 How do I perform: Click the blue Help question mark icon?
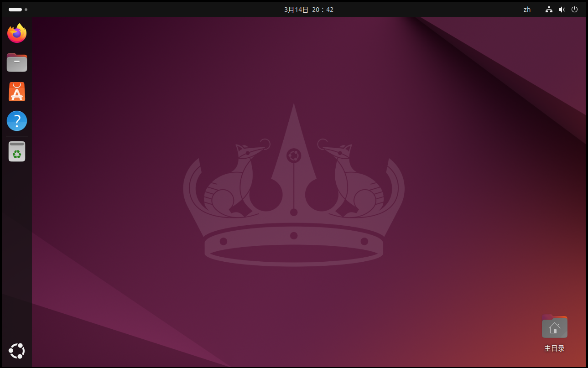coord(17,121)
